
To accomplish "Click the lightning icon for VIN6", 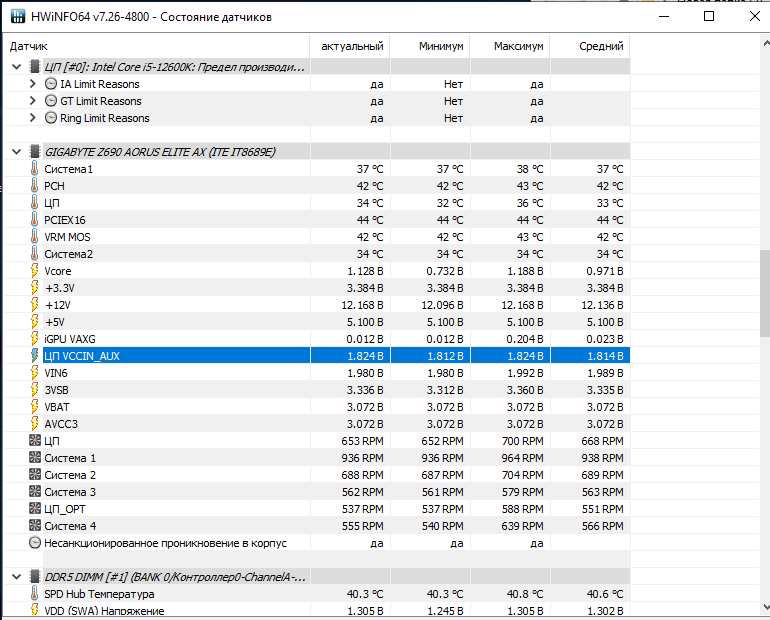I will coord(34,373).
